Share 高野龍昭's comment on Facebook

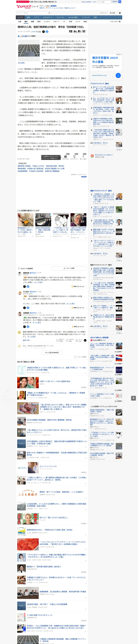pos(28,327)
